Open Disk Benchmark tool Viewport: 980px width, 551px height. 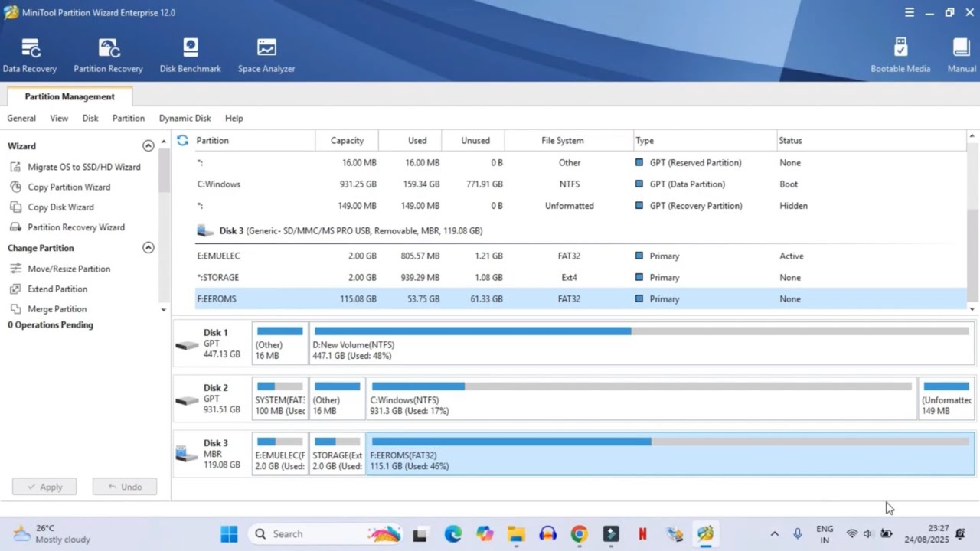coord(190,55)
